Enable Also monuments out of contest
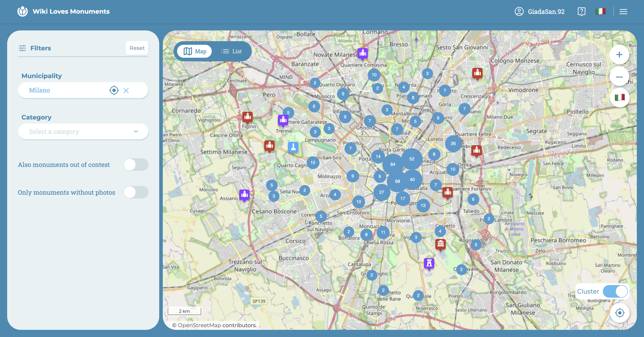The width and height of the screenshot is (644, 337). click(x=136, y=165)
